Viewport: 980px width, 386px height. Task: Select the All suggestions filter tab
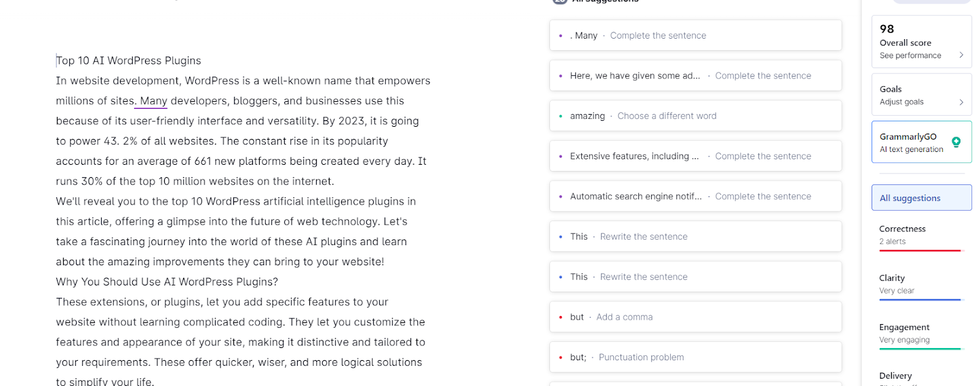pyautogui.click(x=921, y=198)
